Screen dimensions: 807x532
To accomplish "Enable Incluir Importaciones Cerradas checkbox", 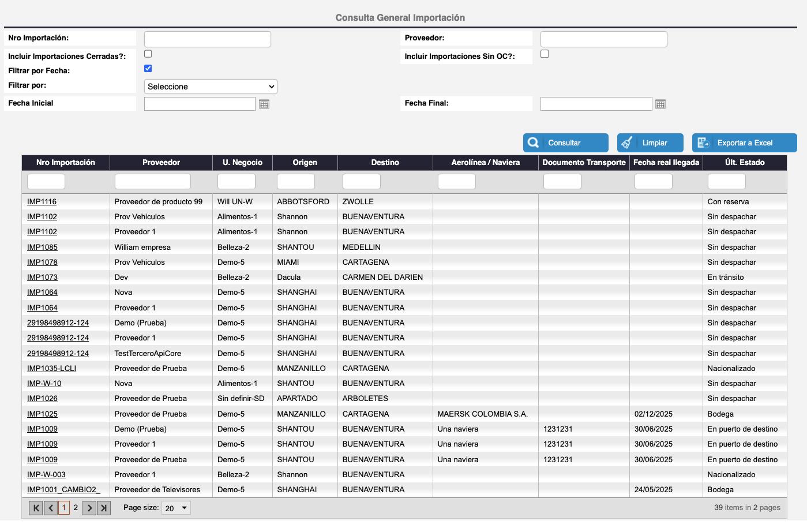I will [148, 54].
